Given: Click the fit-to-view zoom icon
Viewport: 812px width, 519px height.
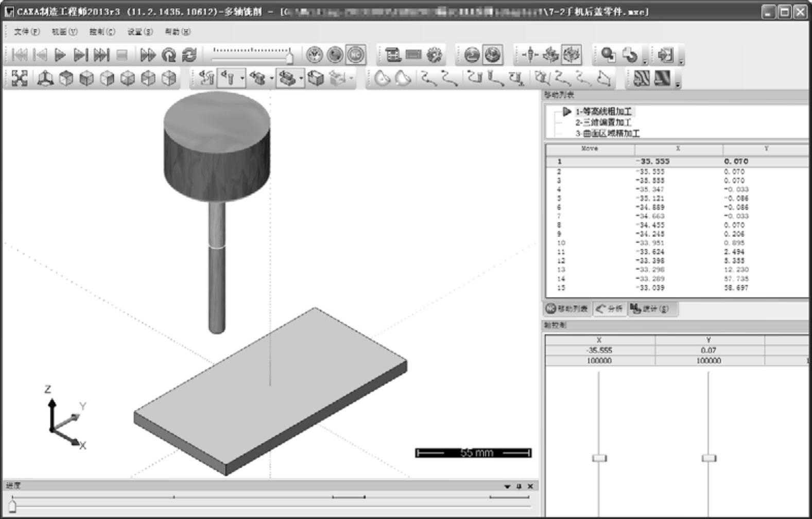Looking at the screenshot, I should coord(20,78).
